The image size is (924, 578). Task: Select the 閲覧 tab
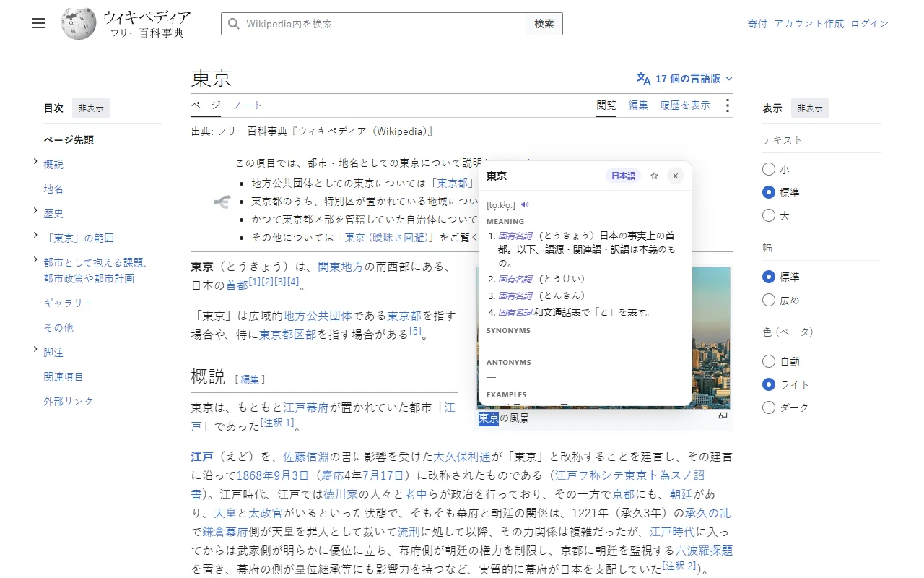coord(606,105)
